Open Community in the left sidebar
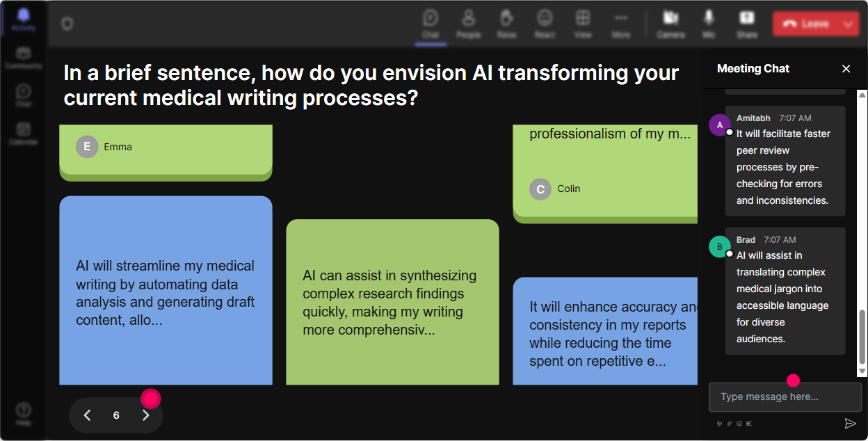Screen dimensions: 868x441 (x=24, y=58)
